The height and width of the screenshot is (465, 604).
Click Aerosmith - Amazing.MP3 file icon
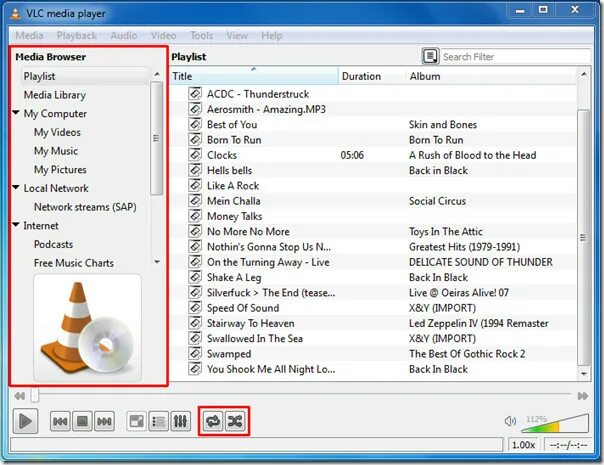pos(195,109)
